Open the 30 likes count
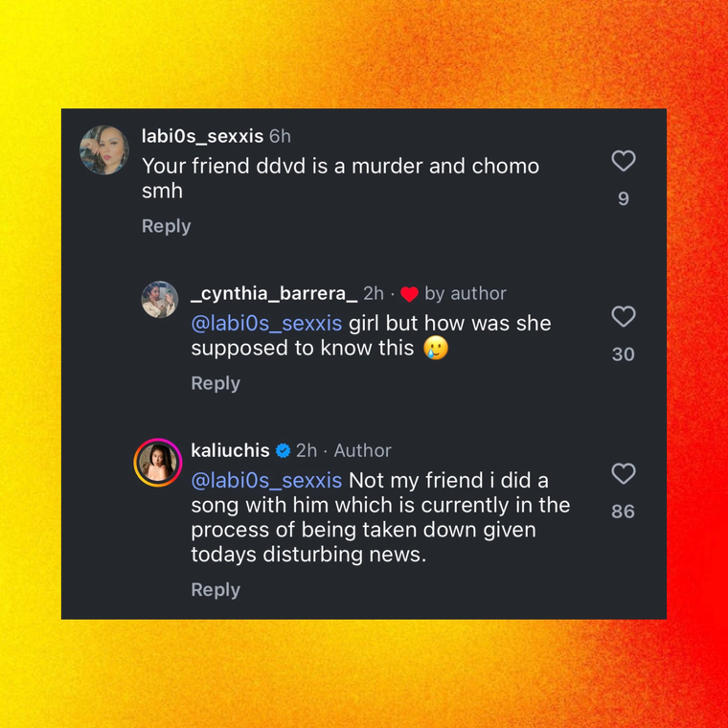728x728 pixels. click(624, 354)
